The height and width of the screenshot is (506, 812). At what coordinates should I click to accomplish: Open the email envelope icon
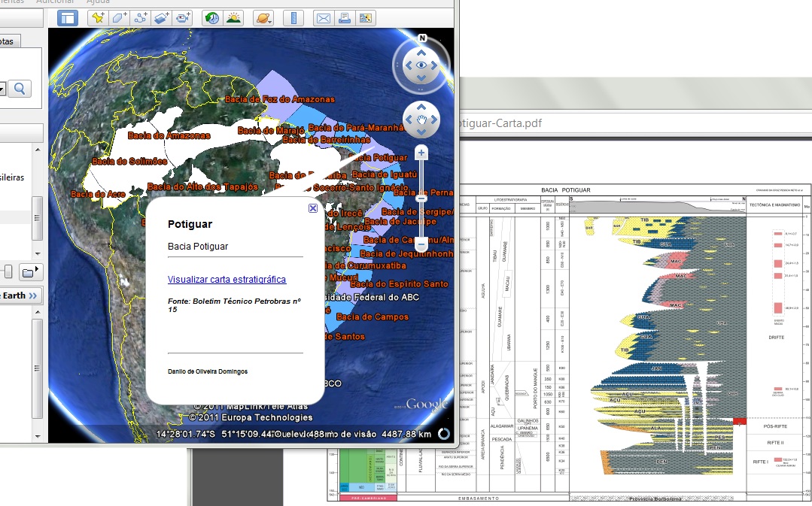(323, 18)
